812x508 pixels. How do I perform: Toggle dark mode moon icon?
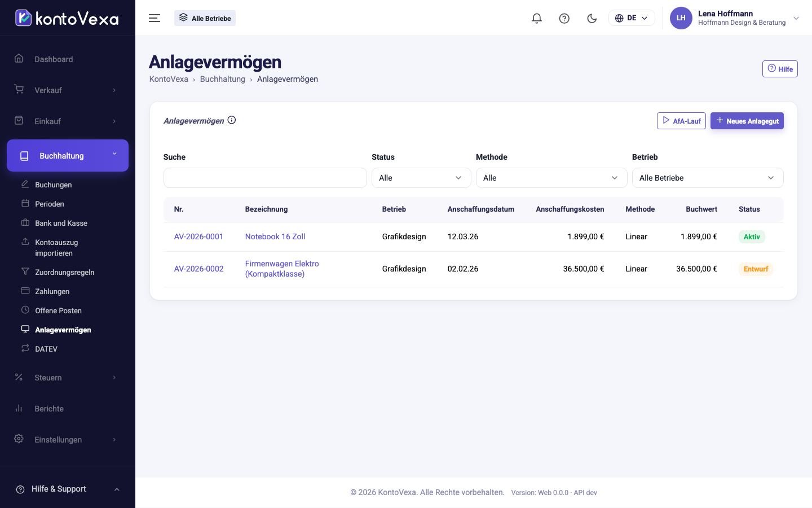tap(592, 18)
